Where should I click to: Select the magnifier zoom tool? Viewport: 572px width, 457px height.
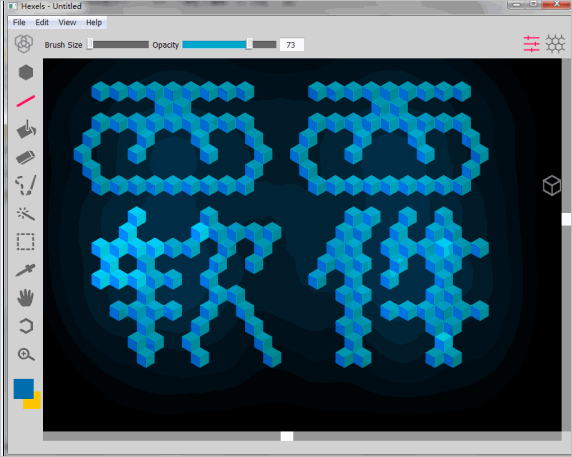click(26, 354)
